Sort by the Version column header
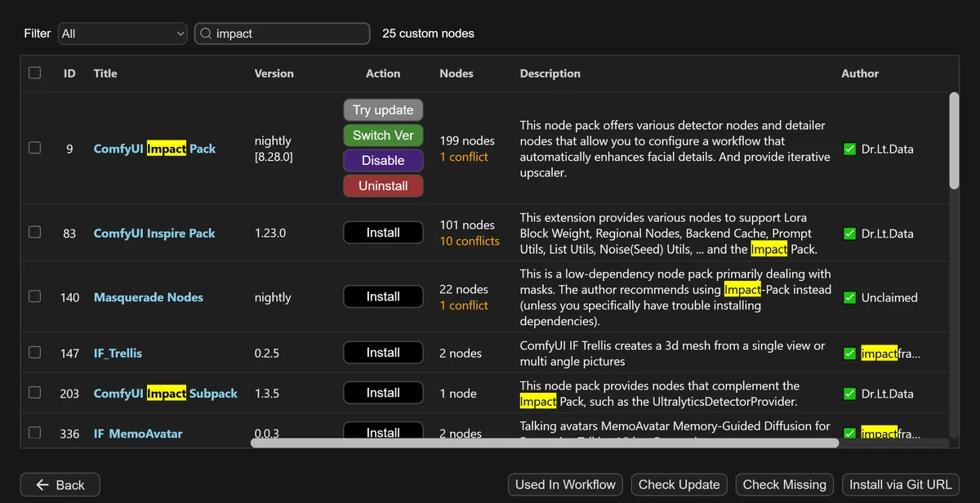The width and height of the screenshot is (980, 503). click(x=274, y=73)
